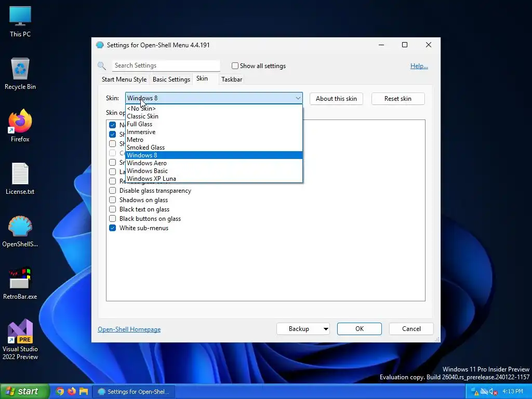
Task: Switch to the Taskbar tab
Action: (232, 79)
